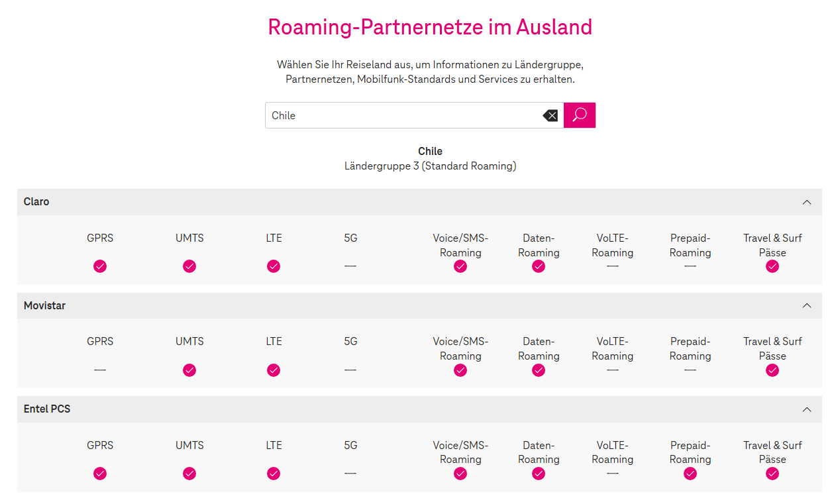Click the Ländergruppe 3 (Standard Roaming) text
840x504 pixels.
(x=430, y=166)
